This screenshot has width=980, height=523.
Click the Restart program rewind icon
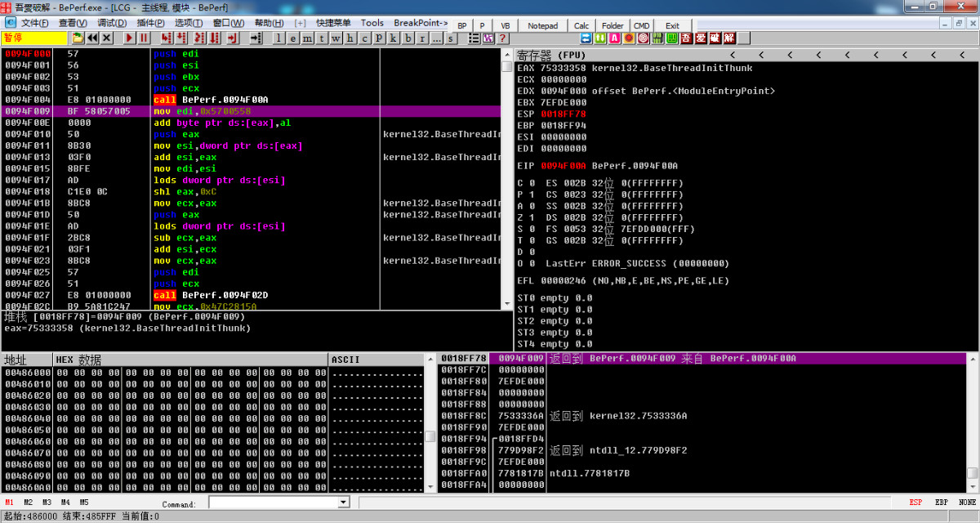point(92,38)
